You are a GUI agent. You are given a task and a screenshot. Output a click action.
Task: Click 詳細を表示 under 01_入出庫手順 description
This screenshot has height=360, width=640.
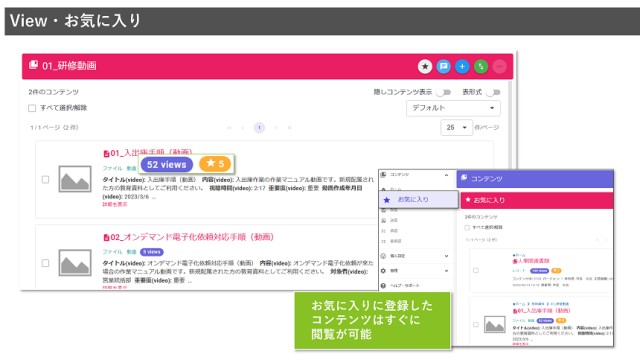tap(115, 204)
